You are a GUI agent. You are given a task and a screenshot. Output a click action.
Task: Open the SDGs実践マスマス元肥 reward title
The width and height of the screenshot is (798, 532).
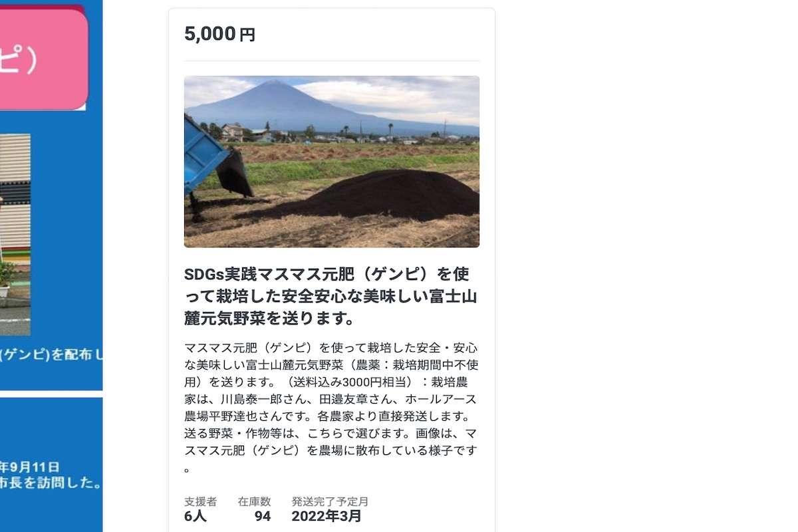point(331,296)
